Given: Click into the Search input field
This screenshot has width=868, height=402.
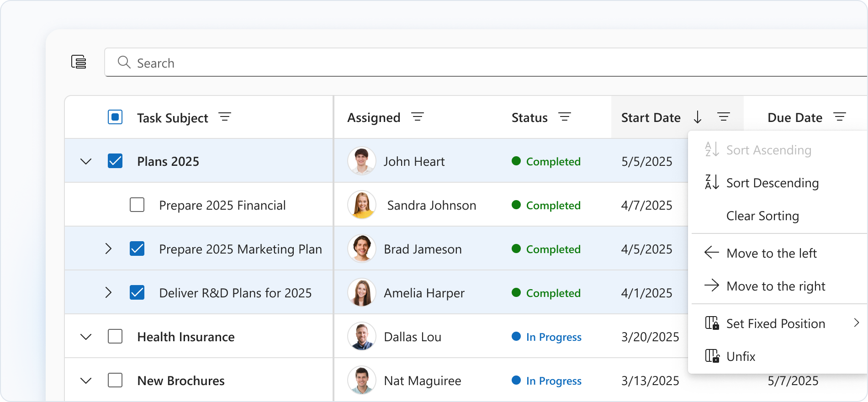Looking at the screenshot, I should [x=457, y=63].
